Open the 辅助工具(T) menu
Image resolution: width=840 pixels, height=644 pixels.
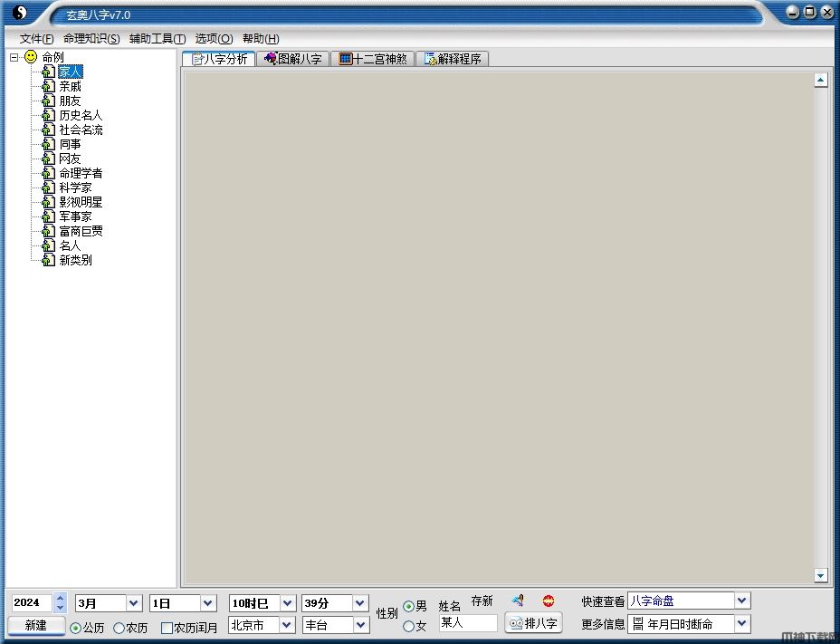[x=157, y=39]
